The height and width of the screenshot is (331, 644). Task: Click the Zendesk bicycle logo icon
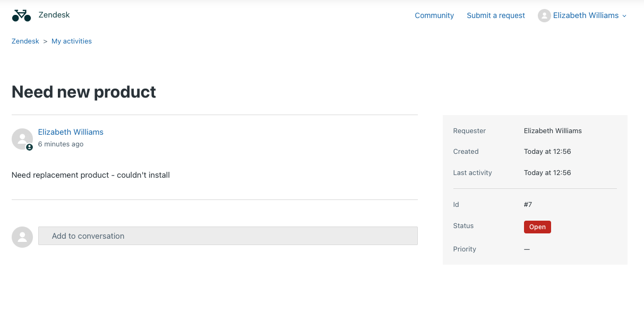[x=21, y=15]
